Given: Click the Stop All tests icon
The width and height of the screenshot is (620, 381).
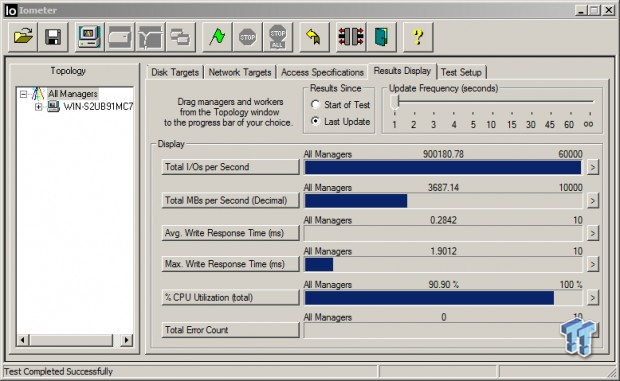Looking at the screenshot, I should pos(278,37).
